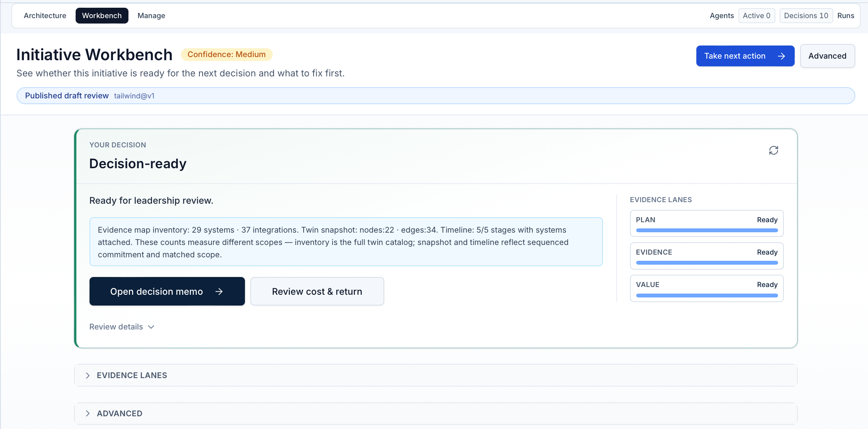Screen dimensions: 868x429
Task: Click the Confidence: Medium badge
Action: (227, 55)
